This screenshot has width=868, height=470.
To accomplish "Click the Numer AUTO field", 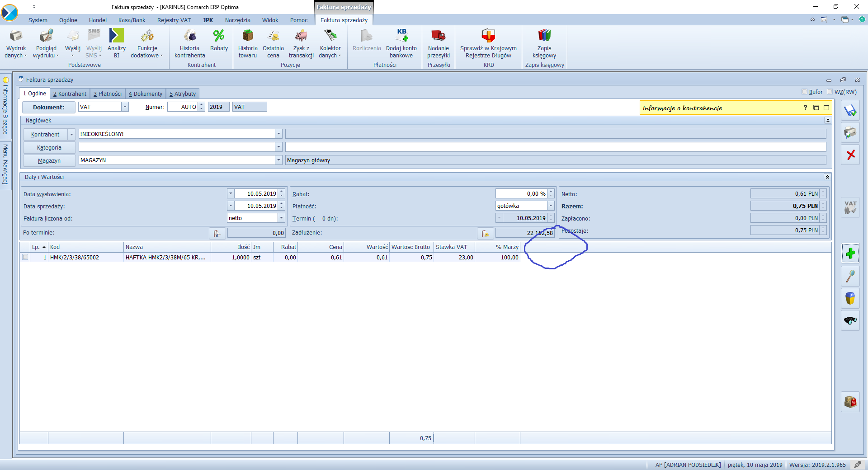I will point(183,107).
